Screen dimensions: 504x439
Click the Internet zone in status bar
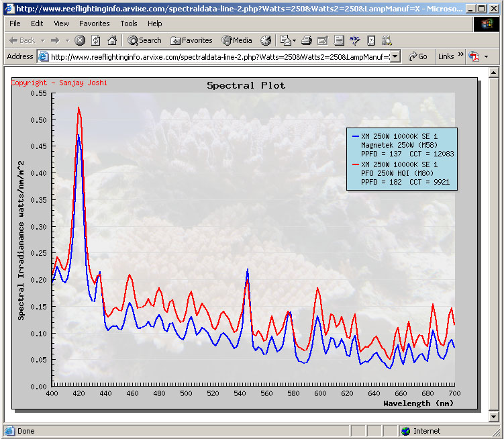pyautogui.click(x=426, y=431)
